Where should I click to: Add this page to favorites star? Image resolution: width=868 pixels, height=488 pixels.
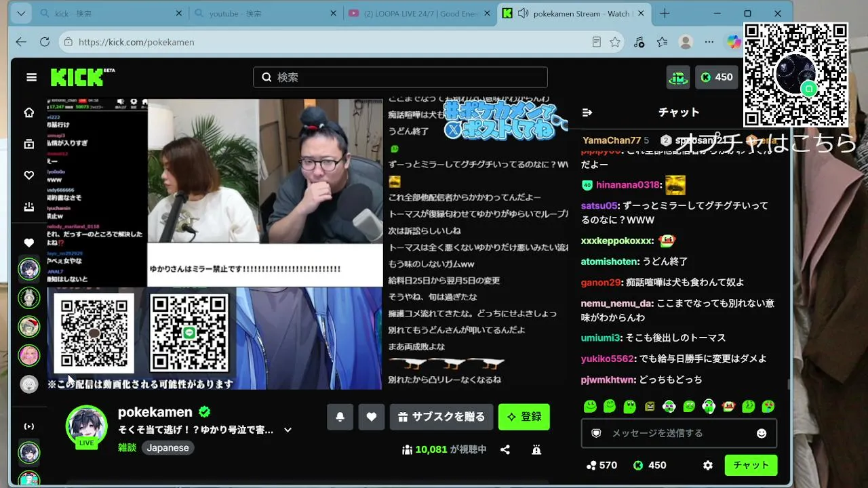[x=615, y=42]
